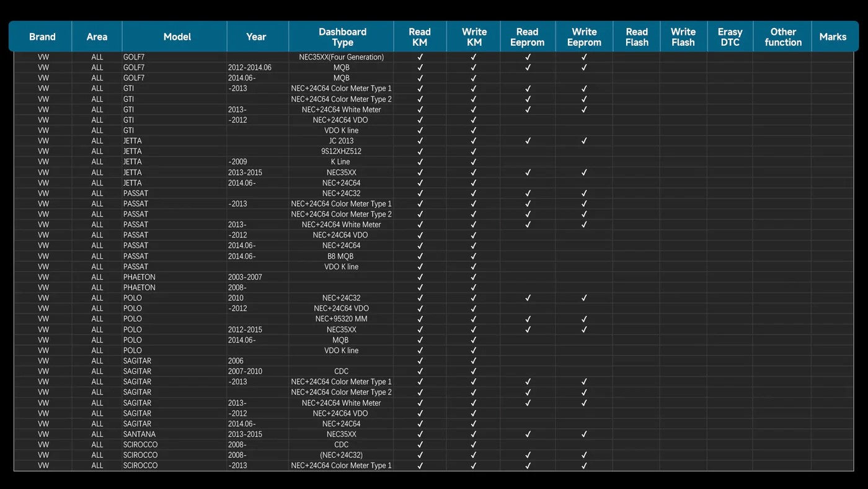Click the Year column header

[x=256, y=37]
